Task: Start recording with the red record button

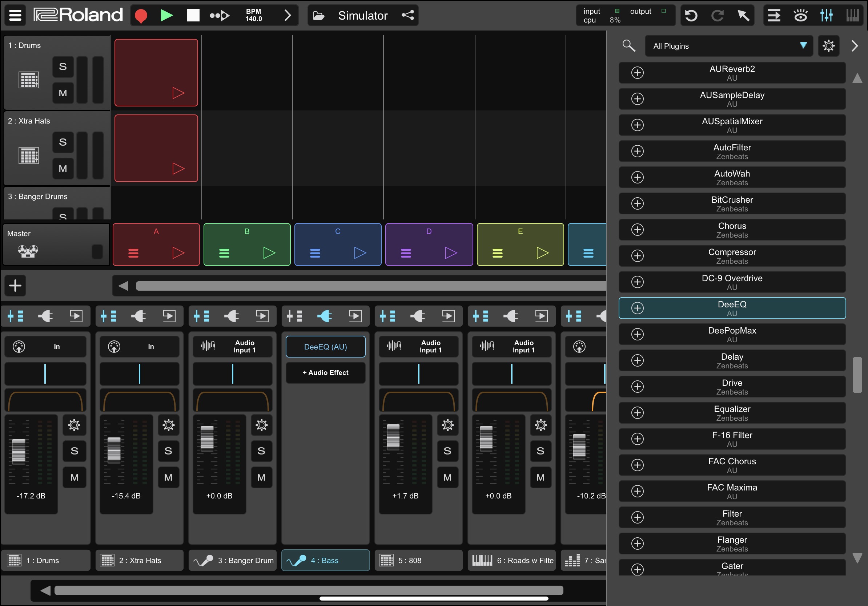Action: 141,16
